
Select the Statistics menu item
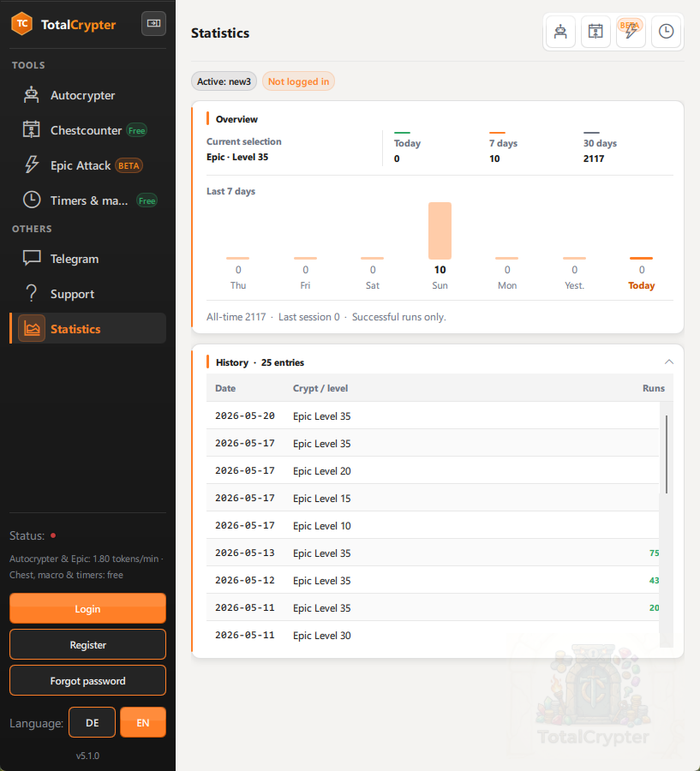88,328
